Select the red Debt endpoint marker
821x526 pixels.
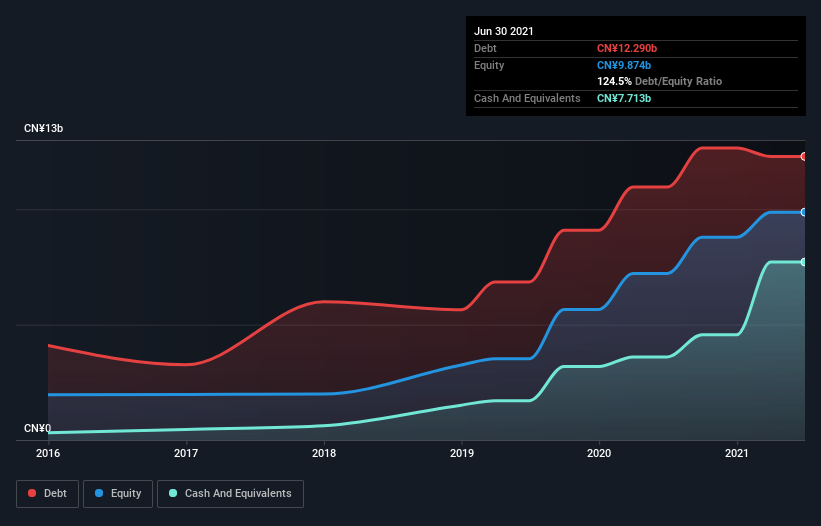pos(804,156)
